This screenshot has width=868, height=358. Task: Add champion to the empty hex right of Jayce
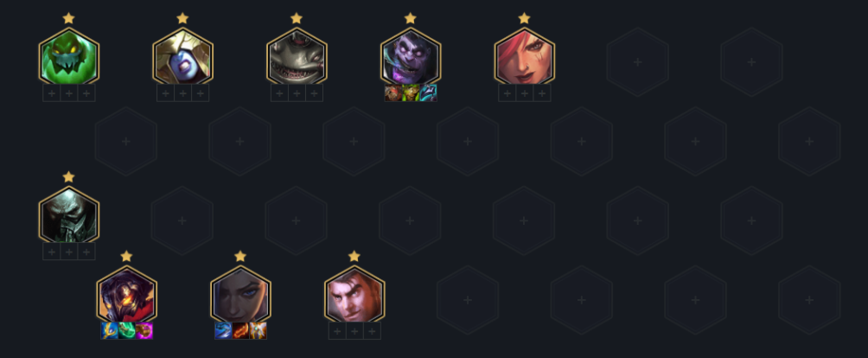(x=468, y=300)
